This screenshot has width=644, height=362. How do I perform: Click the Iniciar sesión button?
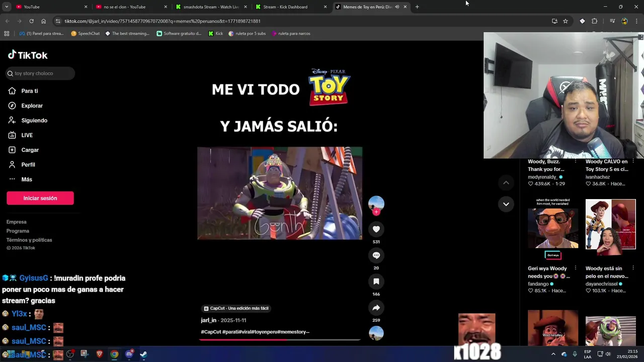click(x=40, y=198)
